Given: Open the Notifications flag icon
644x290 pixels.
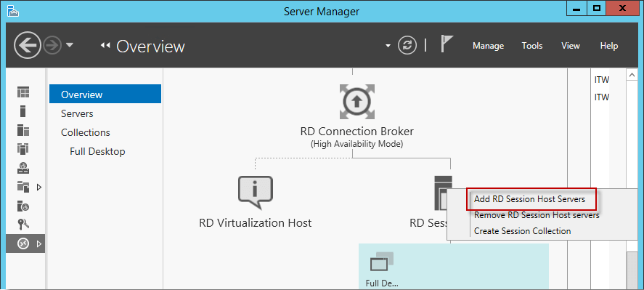Looking at the screenshot, I should coord(447,44).
